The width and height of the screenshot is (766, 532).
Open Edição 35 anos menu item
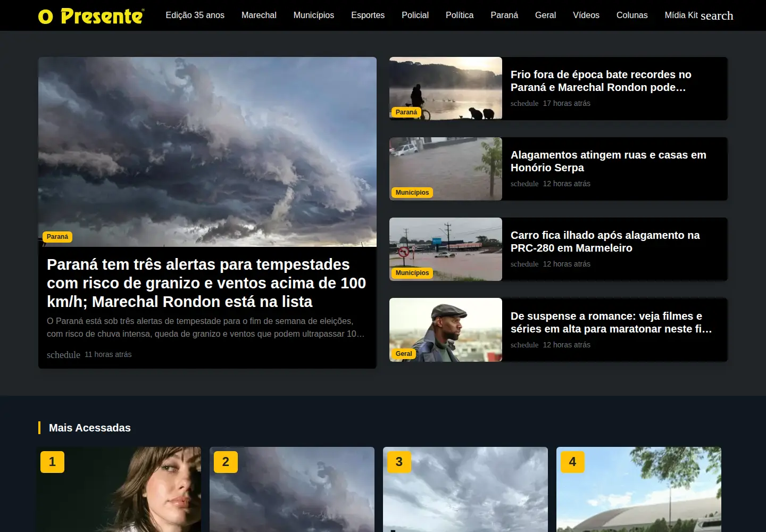(195, 15)
